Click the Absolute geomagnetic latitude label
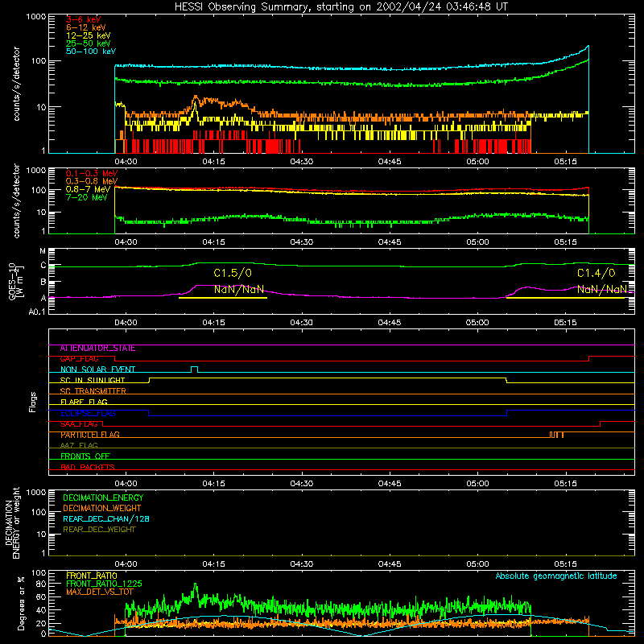This screenshot has width=644, height=644. tap(556, 576)
